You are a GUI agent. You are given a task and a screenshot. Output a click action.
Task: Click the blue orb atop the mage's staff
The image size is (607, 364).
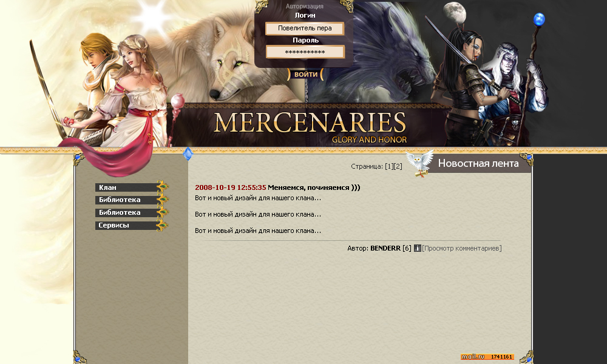[539, 19]
